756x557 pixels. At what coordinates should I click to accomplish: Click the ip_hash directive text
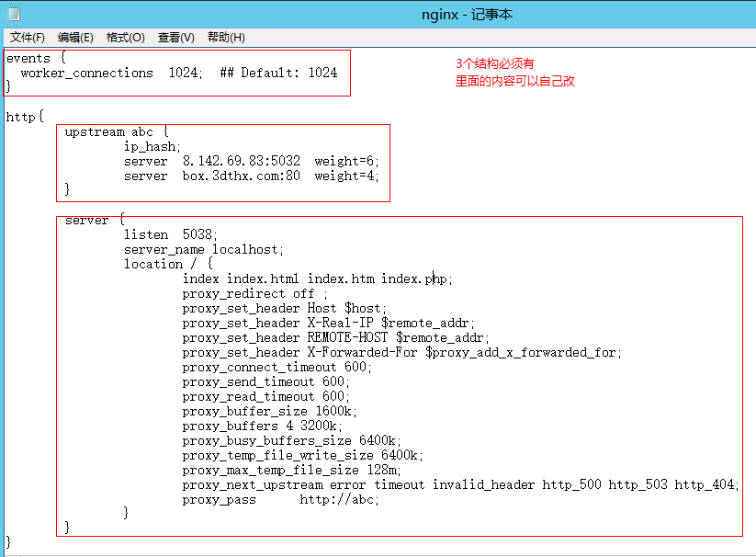coord(152,146)
